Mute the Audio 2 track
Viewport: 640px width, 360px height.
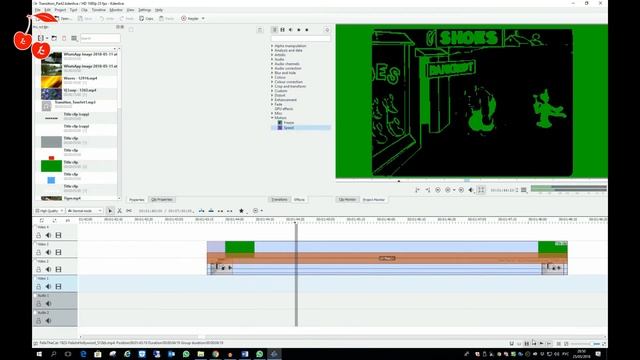[49, 321]
